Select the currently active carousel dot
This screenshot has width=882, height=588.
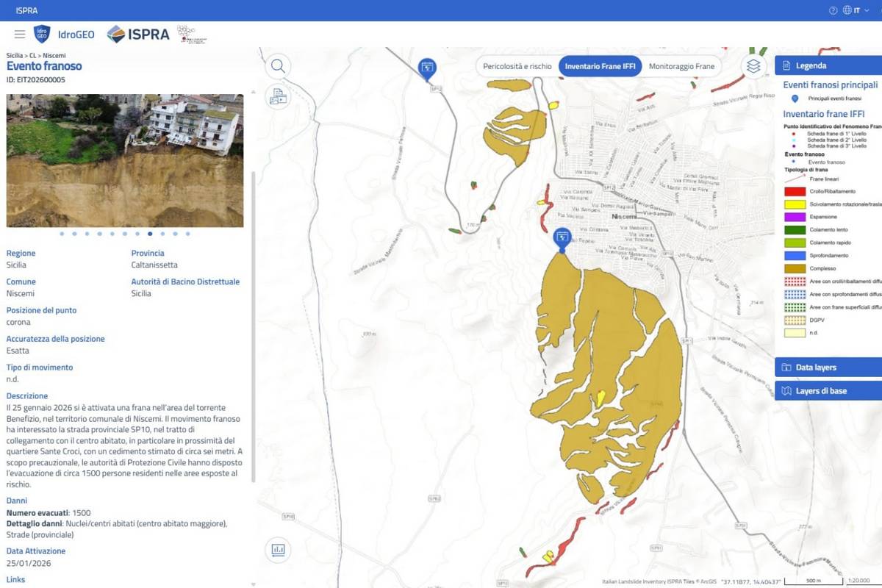(150, 234)
